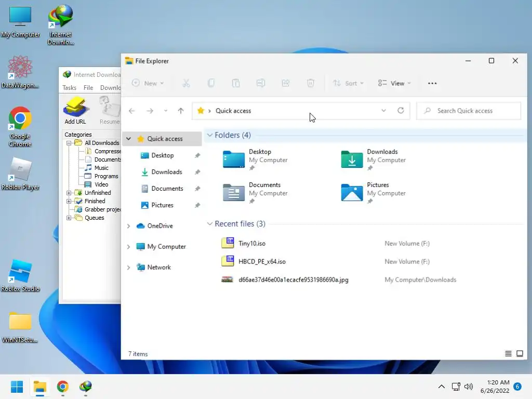The width and height of the screenshot is (532, 399).
Task: Click the Search Quick access field
Action: pos(469,111)
